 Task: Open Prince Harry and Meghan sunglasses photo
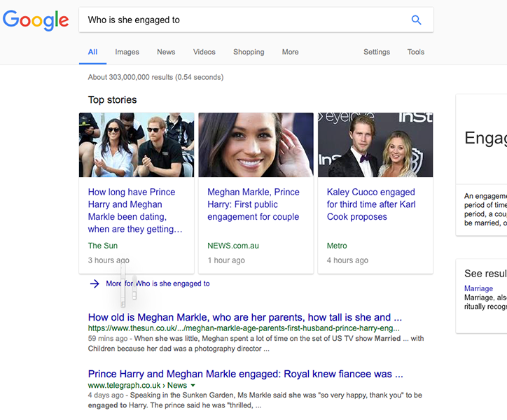point(137,145)
